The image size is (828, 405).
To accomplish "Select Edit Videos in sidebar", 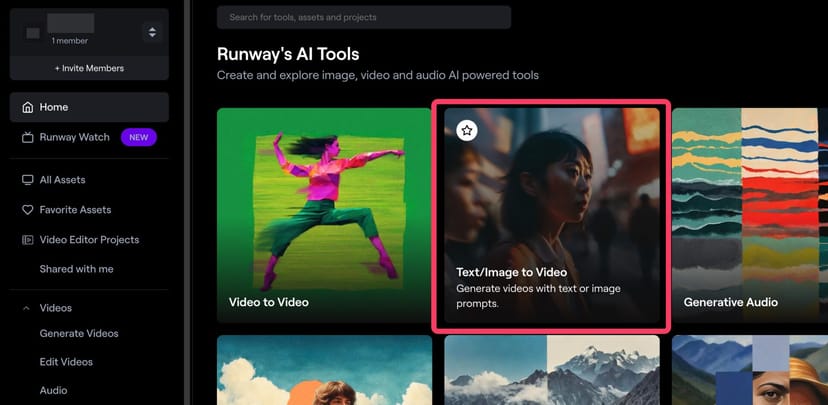I will [66, 361].
